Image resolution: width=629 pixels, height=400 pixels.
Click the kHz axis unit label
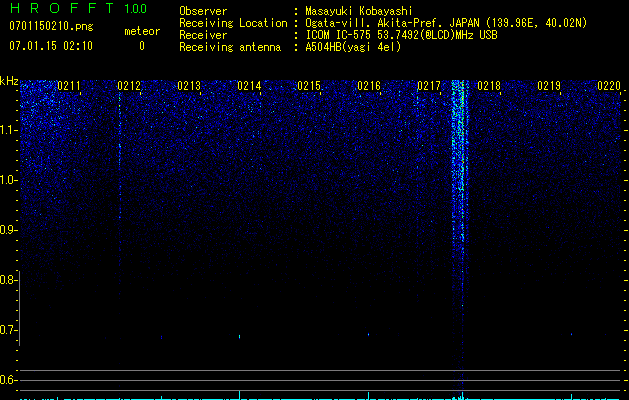pyautogui.click(x=9, y=81)
